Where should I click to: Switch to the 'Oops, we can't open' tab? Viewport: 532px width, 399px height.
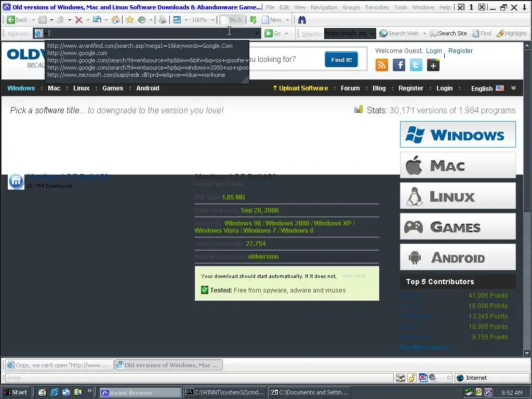59,365
